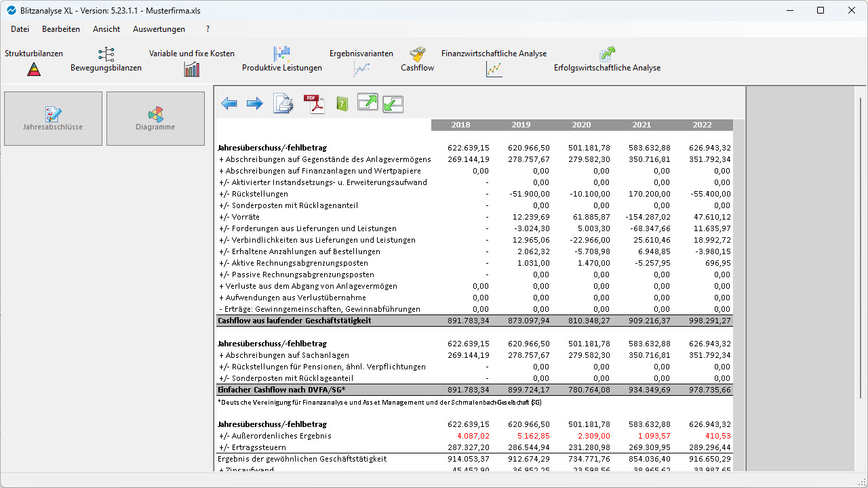The height and width of the screenshot is (488, 868).
Task: Click the Erfolgswirtschaftliche Analyse green-arrow chart icon
Action: [x=607, y=54]
